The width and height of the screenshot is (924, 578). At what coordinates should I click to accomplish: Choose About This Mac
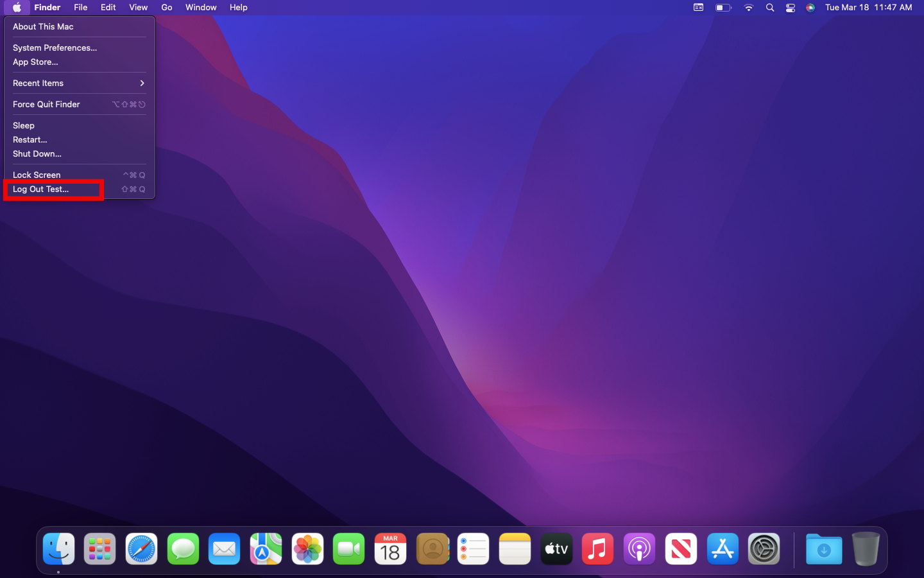tap(80, 27)
